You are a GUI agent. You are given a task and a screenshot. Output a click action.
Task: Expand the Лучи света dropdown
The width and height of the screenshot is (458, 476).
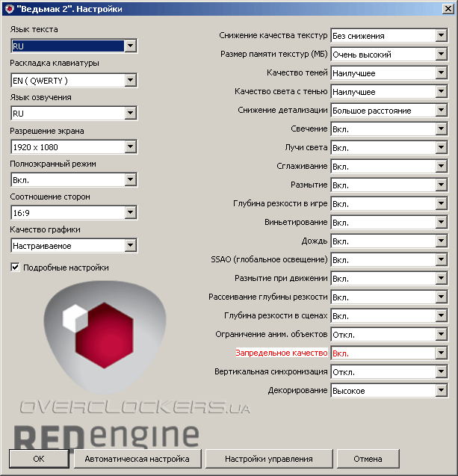pyautogui.click(x=389, y=148)
